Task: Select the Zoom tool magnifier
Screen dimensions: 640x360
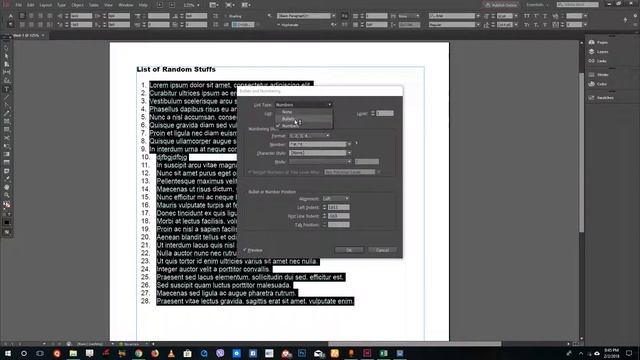Action: (x=7, y=195)
